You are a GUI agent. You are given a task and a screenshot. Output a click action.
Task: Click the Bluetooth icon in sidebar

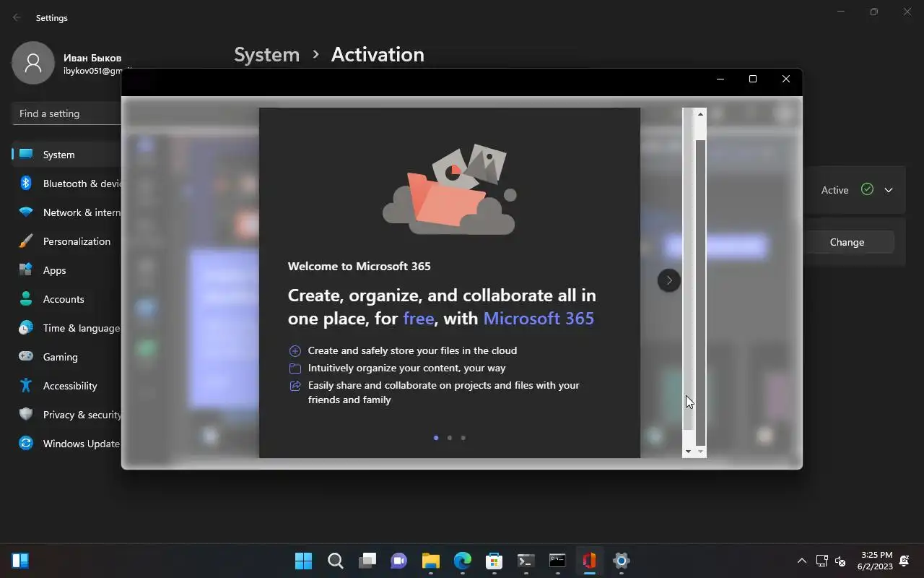[x=26, y=184]
